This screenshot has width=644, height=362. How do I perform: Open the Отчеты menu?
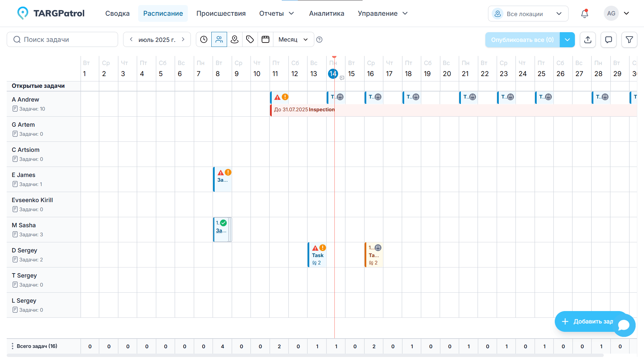pos(276,13)
